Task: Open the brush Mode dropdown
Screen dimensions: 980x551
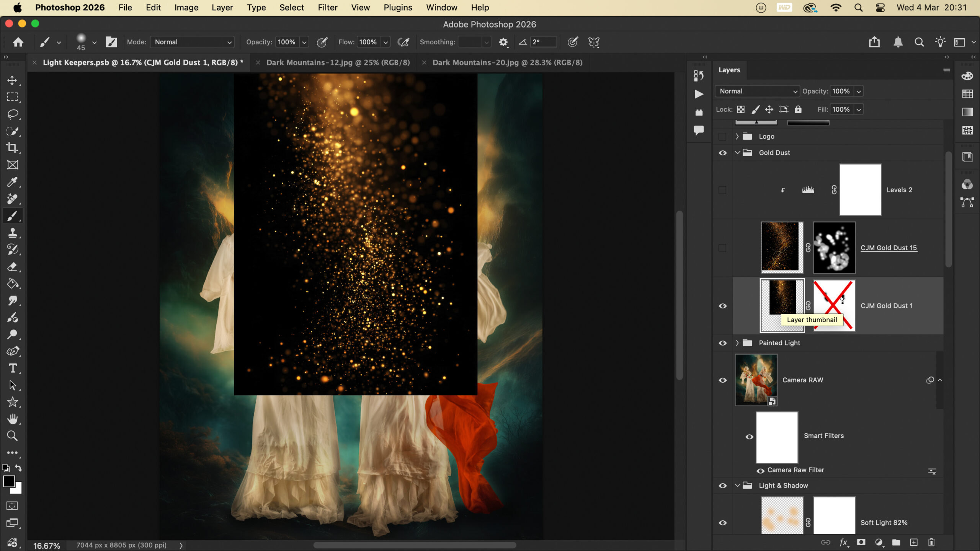Action: point(192,42)
